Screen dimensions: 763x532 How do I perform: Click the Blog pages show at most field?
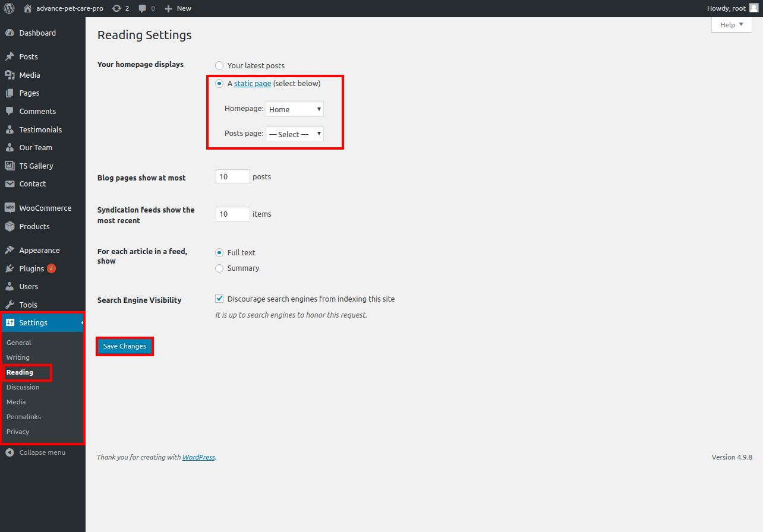point(232,177)
